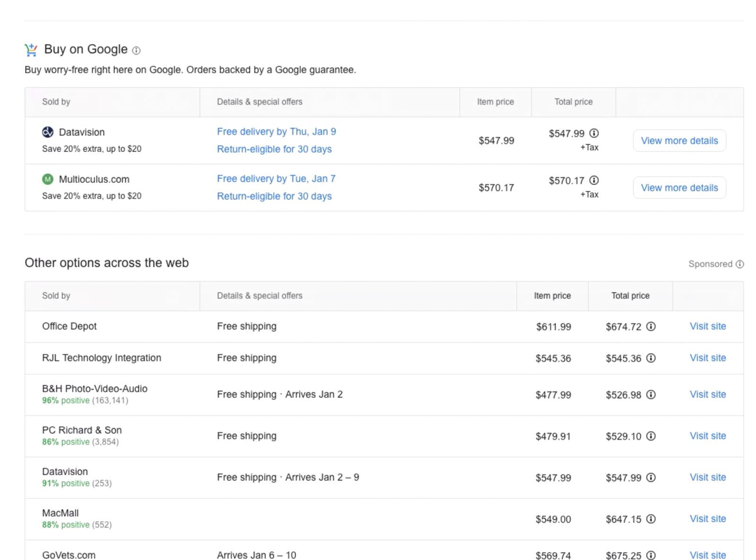Image resolution: width=756 pixels, height=560 pixels.
Task: Open Datavision Return-eligible for 30 days link
Action: (274, 149)
